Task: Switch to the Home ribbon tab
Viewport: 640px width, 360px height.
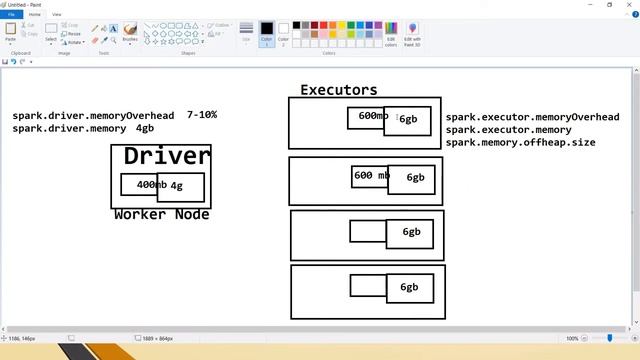Action: tap(35, 14)
